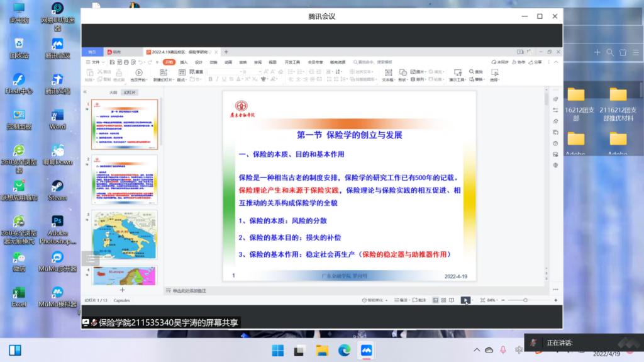Image resolution: width=644 pixels, height=362 pixels.
Task: Click the Print icon in WPS quick toolbar
Action: point(126,62)
